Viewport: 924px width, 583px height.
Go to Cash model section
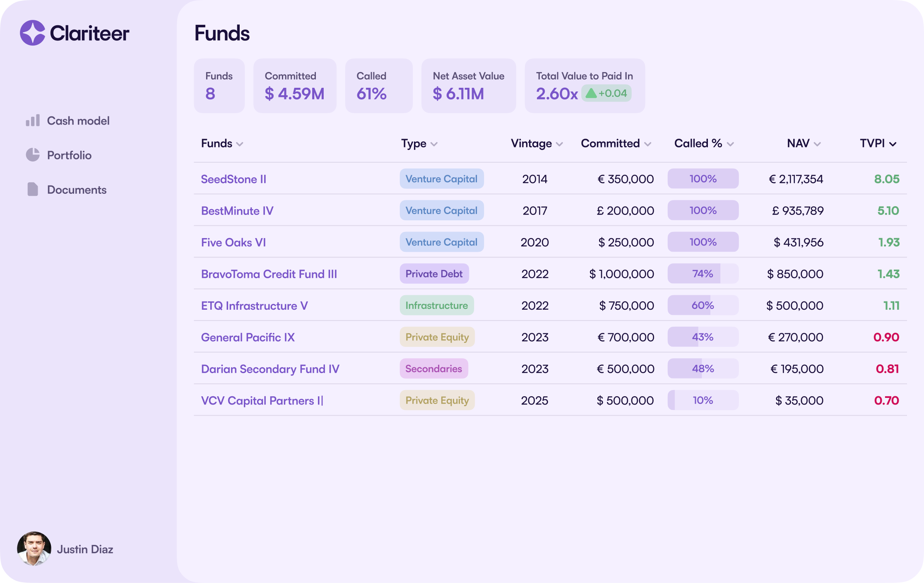coord(78,121)
